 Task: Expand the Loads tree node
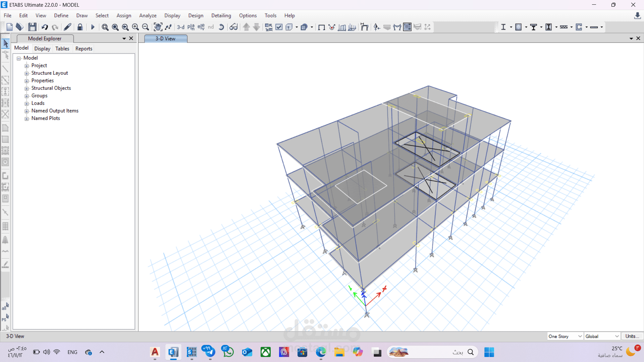point(27,104)
